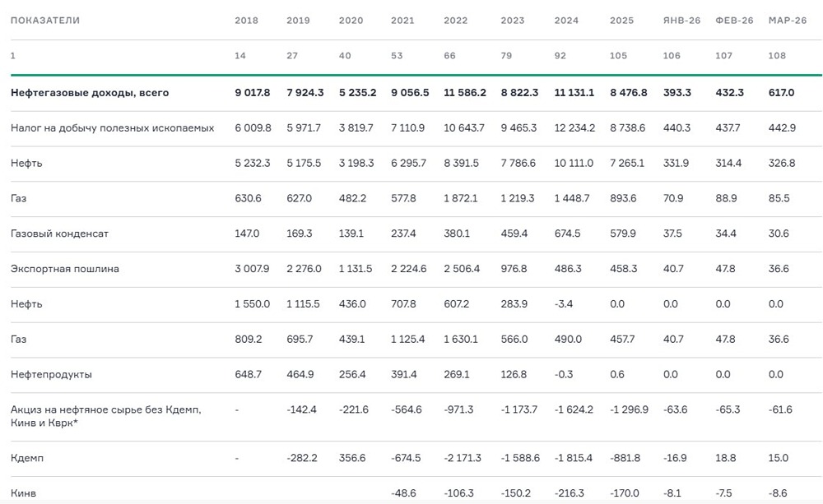Click the Кинв row label
Screen dimensions: 823x504
(x=23, y=493)
